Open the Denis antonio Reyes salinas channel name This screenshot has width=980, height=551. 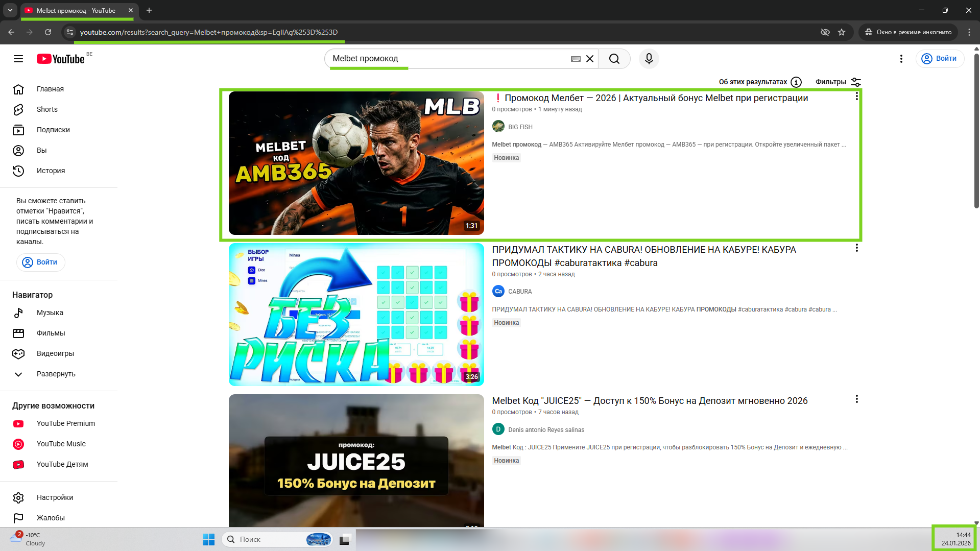[546, 430]
